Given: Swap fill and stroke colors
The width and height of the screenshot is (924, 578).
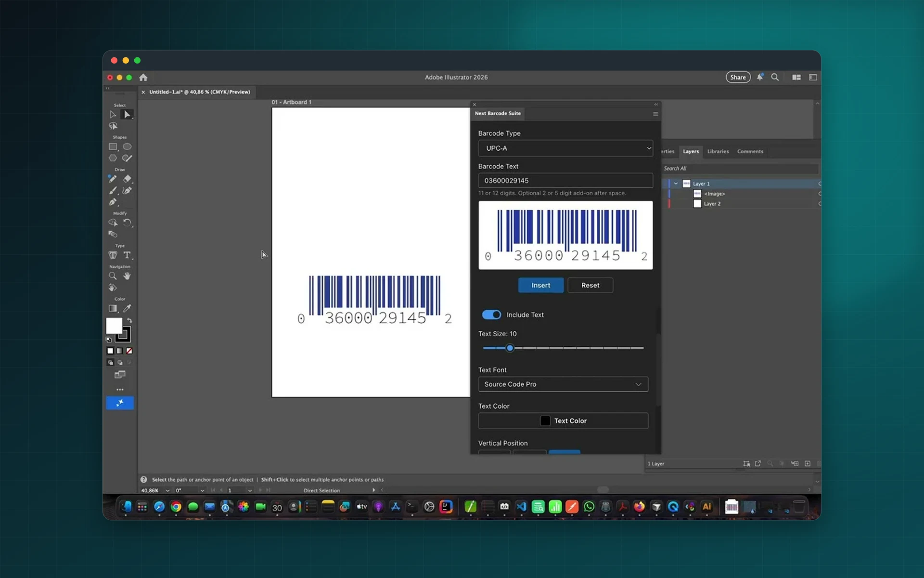Looking at the screenshot, I should pyautogui.click(x=129, y=320).
